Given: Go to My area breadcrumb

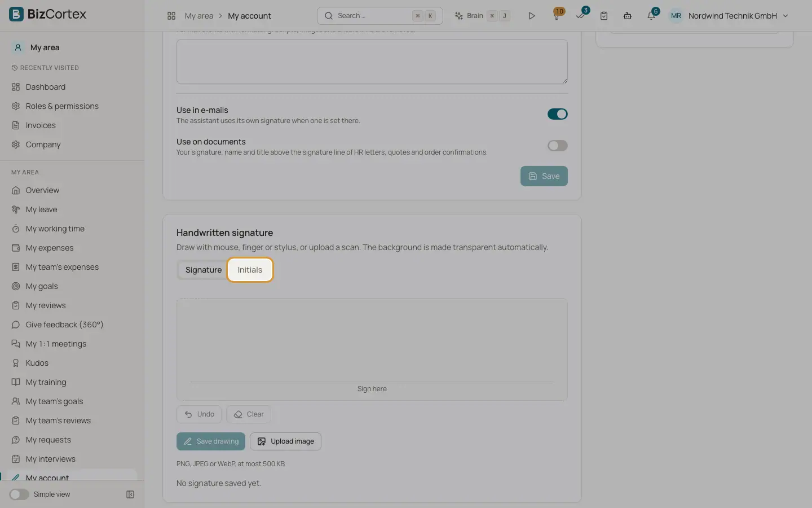Looking at the screenshot, I should pyautogui.click(x=199, y=16).
